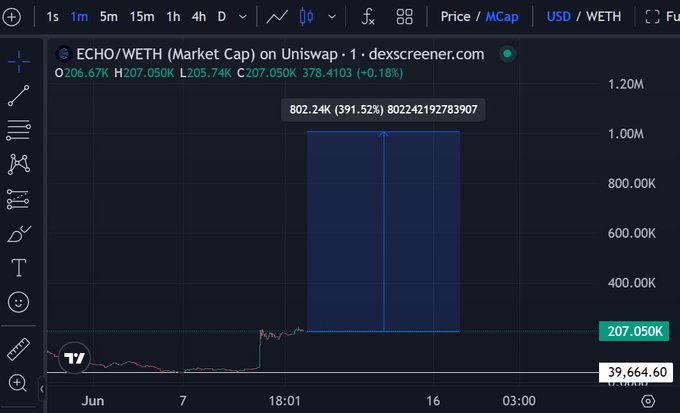Select the XABCD pattern tool

coord(19,164)
